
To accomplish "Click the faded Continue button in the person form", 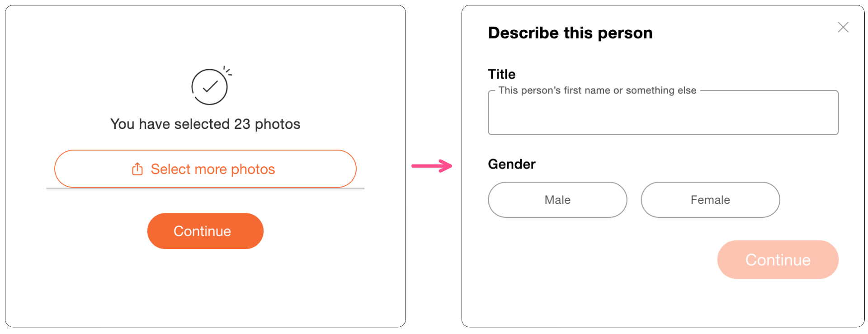I will 778,259.
